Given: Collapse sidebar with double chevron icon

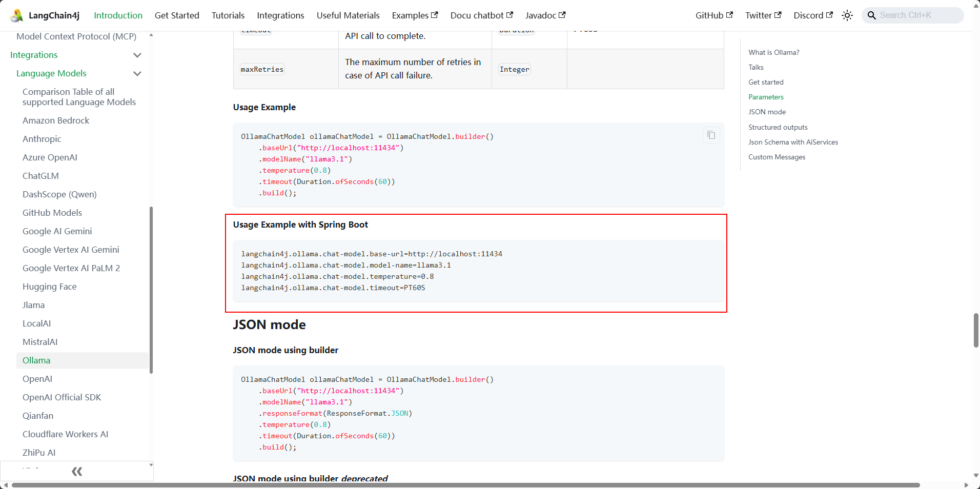Looking at the screenshot, I should [77, 471].
